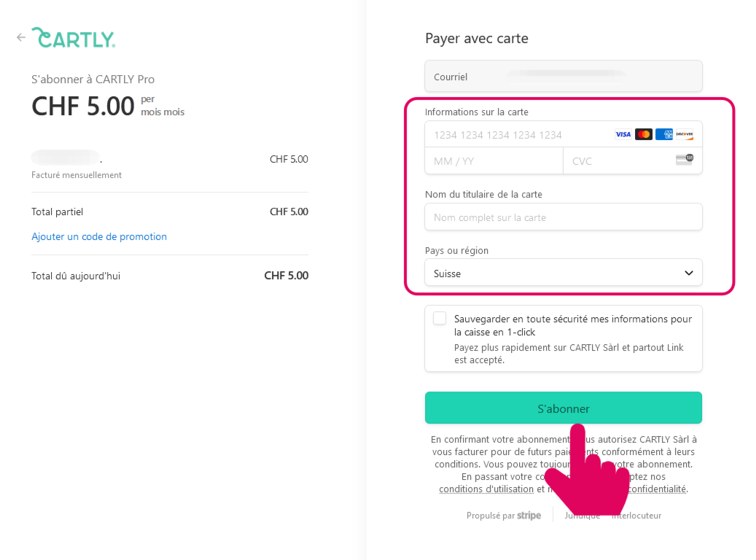Open the Interlocuteur footer link
Image resolution: width=756 pixels, height=560 pixels.
click(x=636, y=516)
